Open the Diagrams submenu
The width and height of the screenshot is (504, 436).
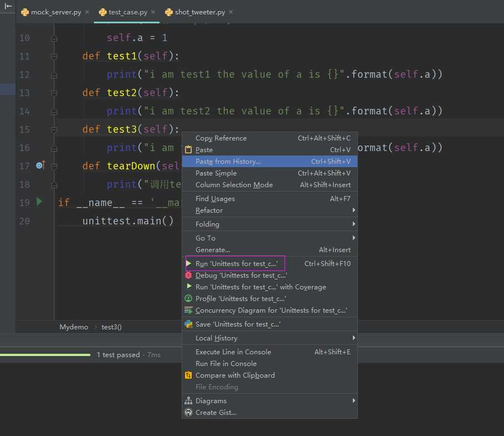coord(270,400)
